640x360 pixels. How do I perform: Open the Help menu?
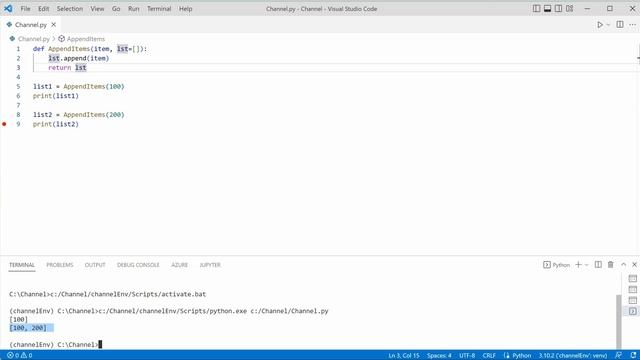click(x=185, y=9)
